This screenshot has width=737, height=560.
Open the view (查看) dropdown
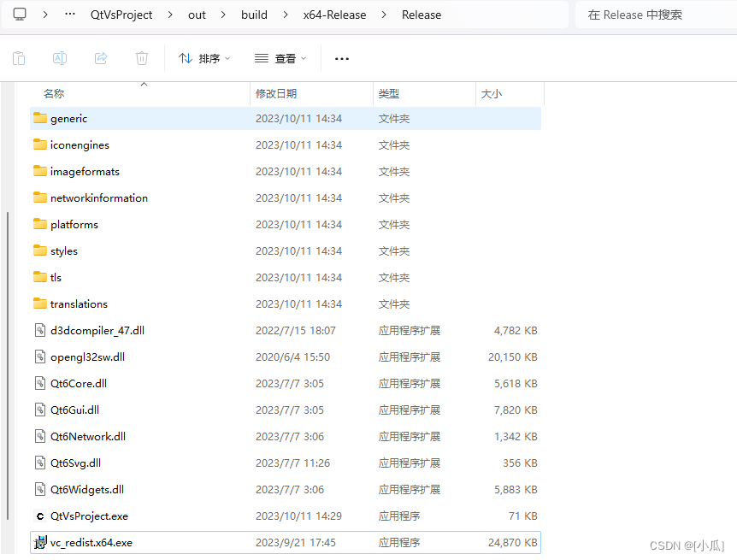tap(280, 58)
